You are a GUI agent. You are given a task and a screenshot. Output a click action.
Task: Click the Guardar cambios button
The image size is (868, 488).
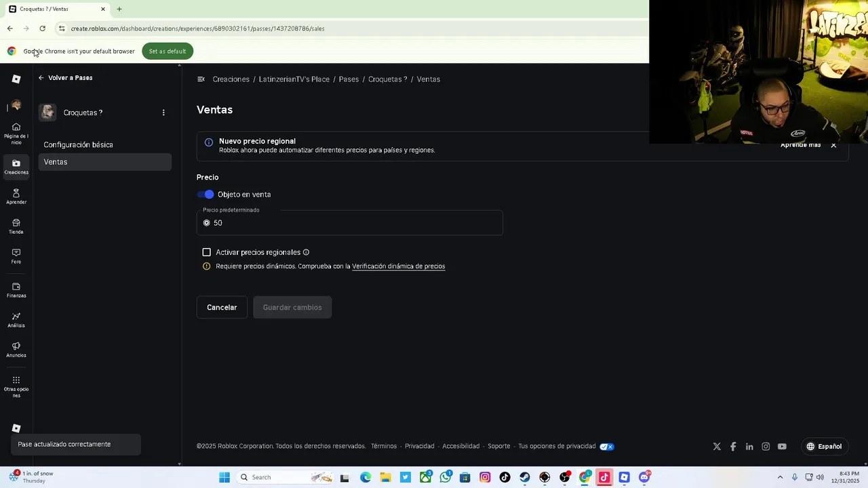292,308
